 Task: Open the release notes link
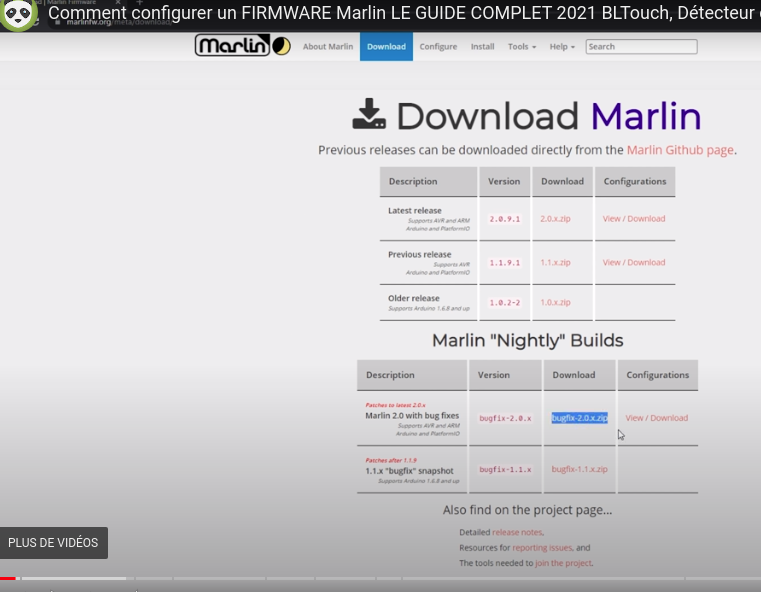517,532
